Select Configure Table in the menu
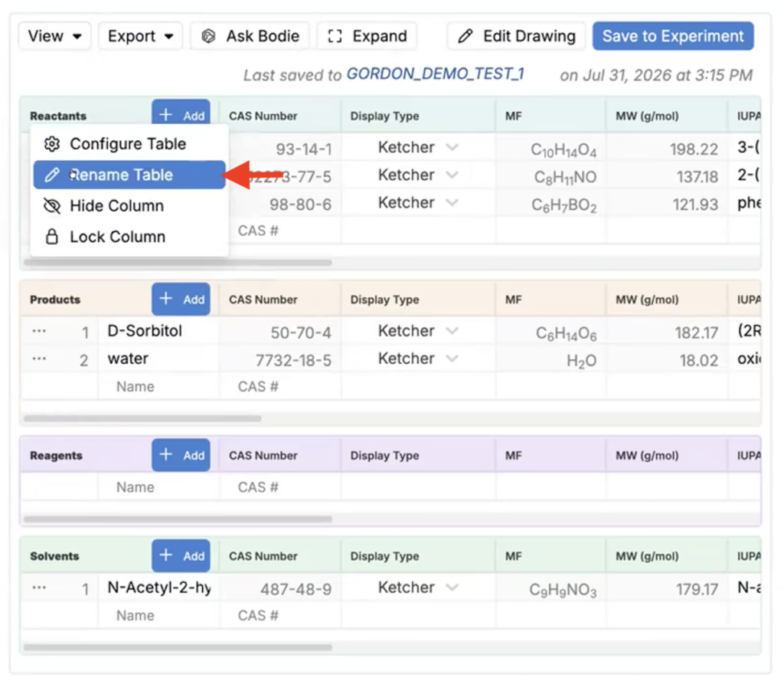 [x=129, y=144]
